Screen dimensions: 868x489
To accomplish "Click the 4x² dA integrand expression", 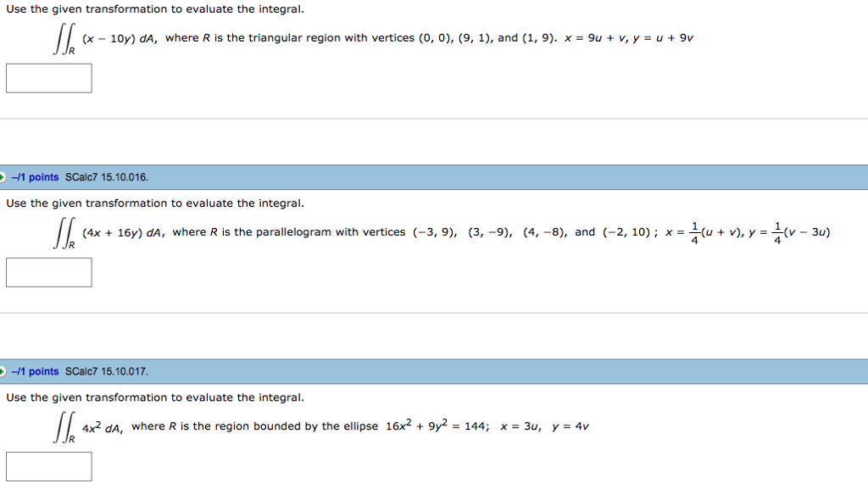I will [x=103, y=428].
